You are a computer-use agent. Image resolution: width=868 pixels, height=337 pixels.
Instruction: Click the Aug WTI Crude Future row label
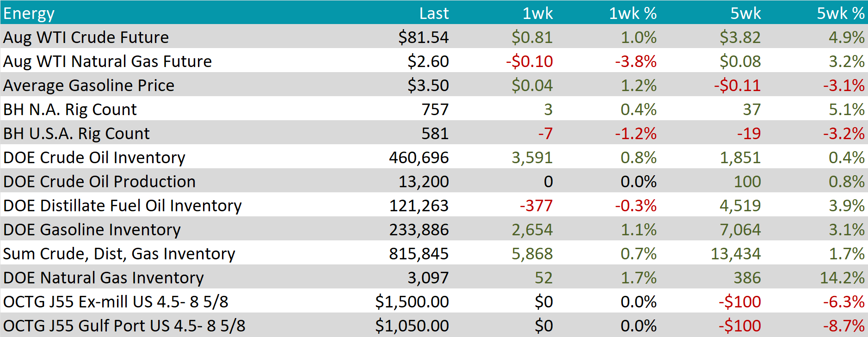click(86, 37)
